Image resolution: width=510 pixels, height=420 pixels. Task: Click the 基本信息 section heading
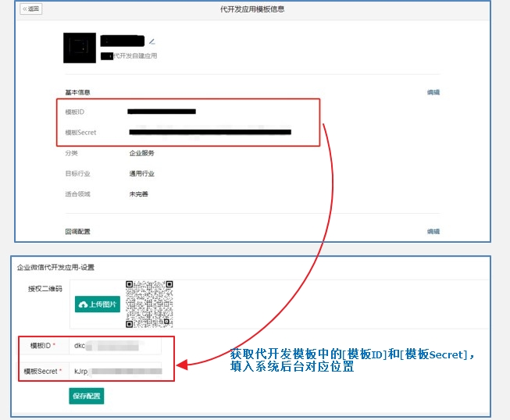coord(77,92)
